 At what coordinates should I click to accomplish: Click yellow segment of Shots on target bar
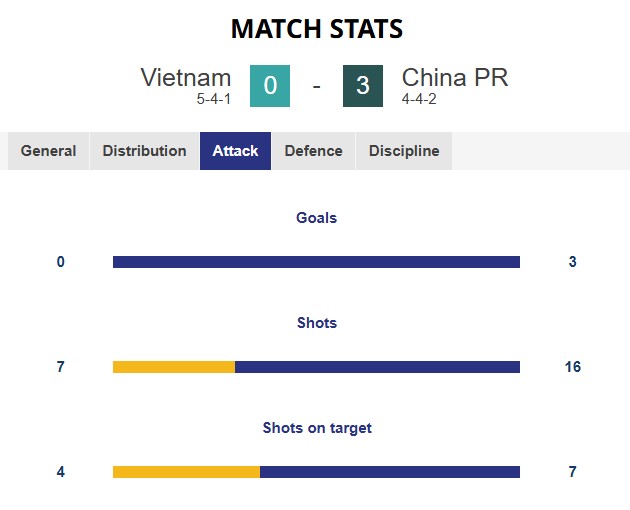(186, 472)
